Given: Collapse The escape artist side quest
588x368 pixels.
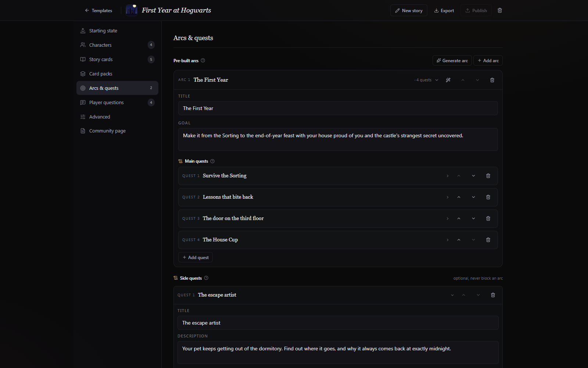Looking at the screenshot, I should pos(452,295).
